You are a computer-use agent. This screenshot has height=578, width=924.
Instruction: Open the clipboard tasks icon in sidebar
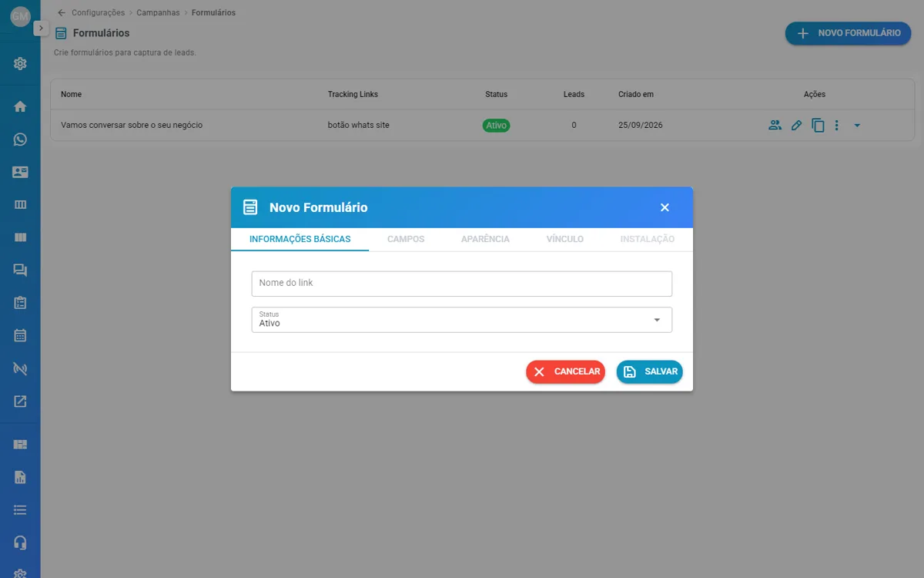click(20, 303)
